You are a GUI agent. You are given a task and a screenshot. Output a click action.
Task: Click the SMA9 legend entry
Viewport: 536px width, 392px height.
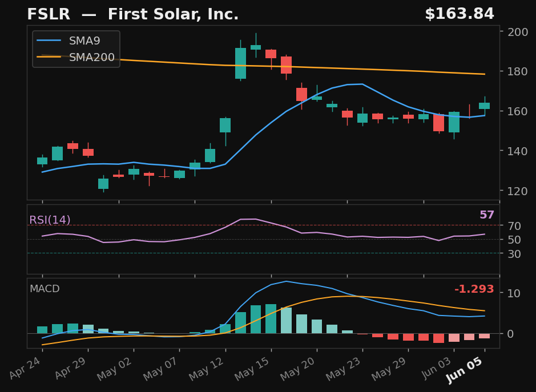tap(68, 41)
